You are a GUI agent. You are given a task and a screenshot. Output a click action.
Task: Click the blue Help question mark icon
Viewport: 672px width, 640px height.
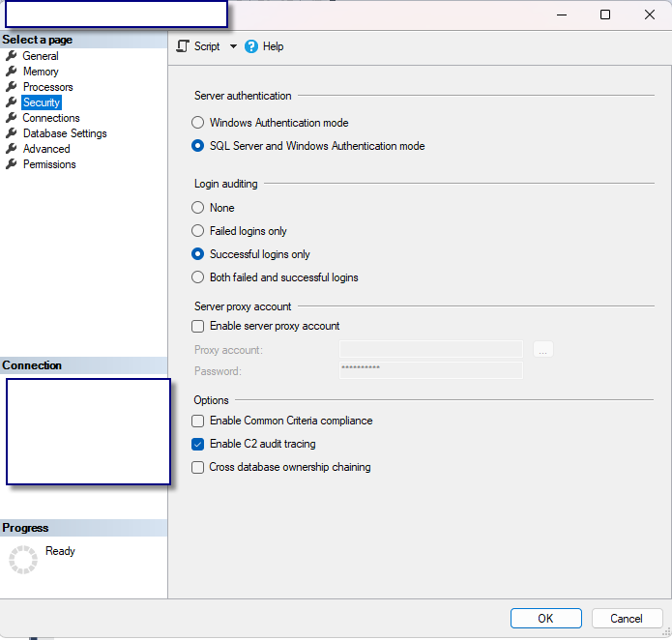click(251, 46)
